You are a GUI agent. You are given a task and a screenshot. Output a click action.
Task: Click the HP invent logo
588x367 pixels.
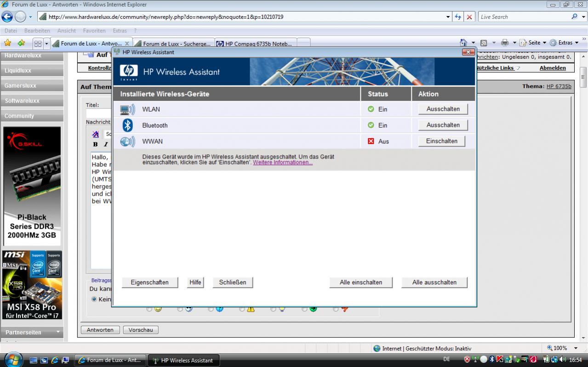tap(129, 72)
